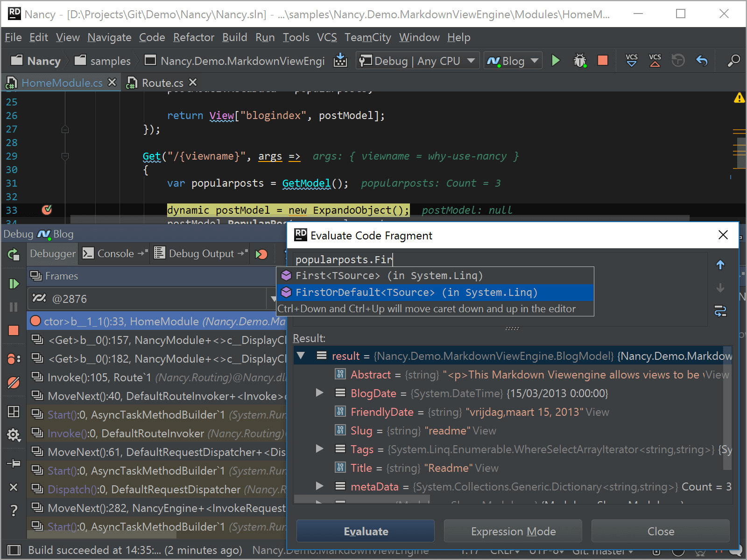Click View link next to Slug value
Viewport: 747px width, 560px height.
[x=484, y=431]
